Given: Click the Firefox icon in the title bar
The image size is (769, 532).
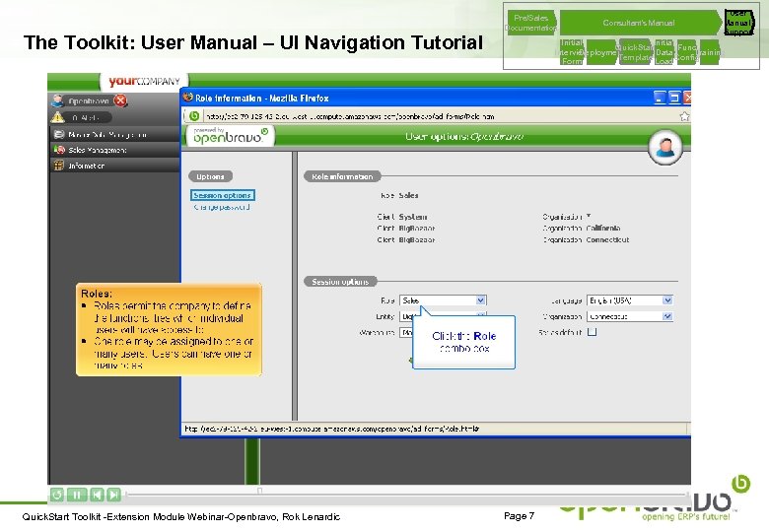Looking at the screenshot, I should (x=188, y=97).
